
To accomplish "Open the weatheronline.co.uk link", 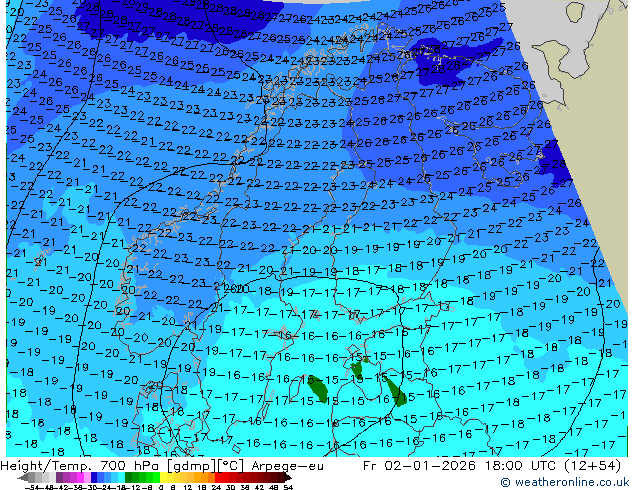I will coord(565,482).
